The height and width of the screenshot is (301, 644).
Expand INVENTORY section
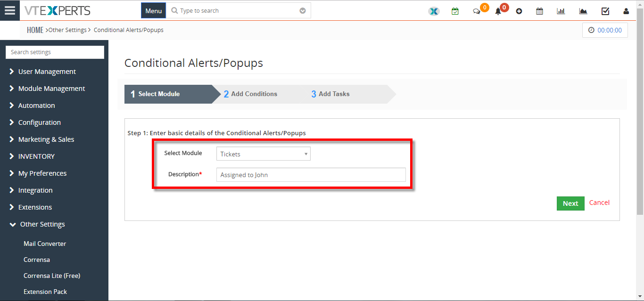point(36,156)
